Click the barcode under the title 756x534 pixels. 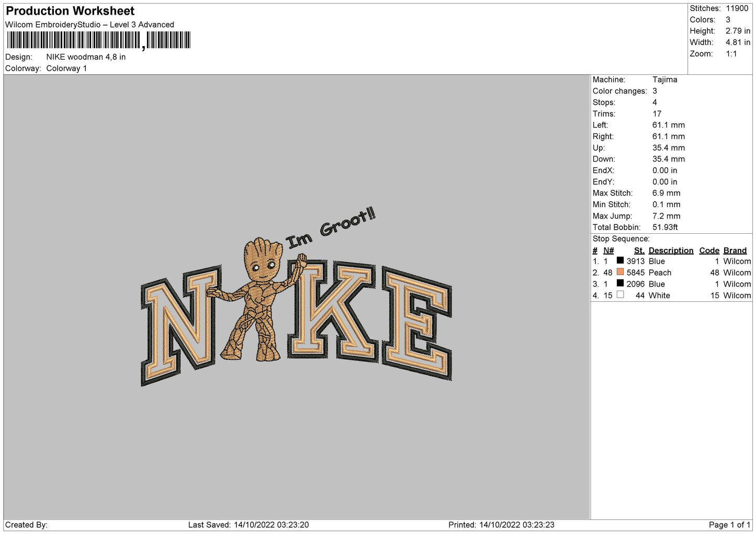pyautogui.click(x=98, y=40)
